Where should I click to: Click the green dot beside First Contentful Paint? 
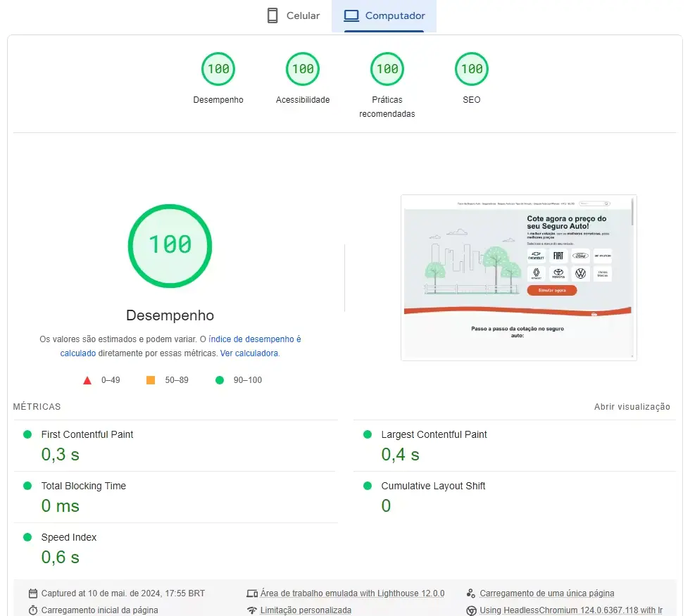click(x=27, y=434)
